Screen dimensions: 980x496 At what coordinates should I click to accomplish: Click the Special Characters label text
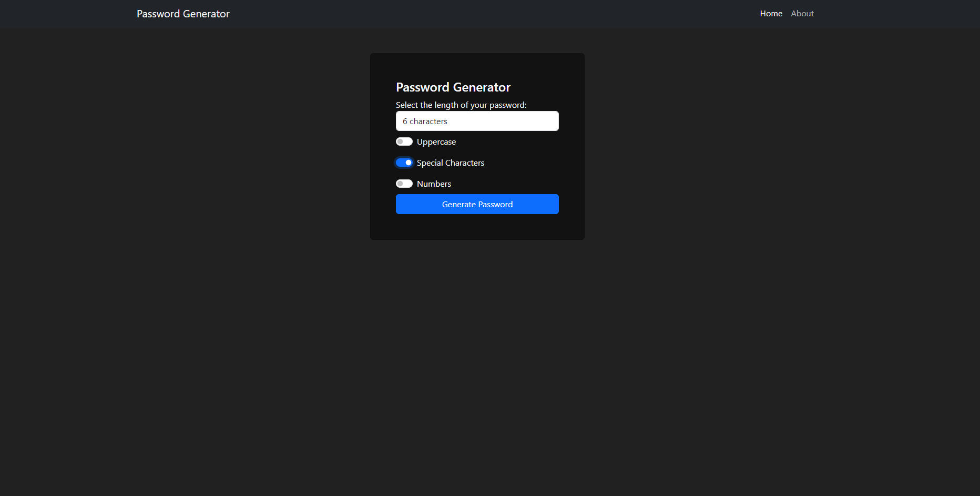tap(451, 163)
